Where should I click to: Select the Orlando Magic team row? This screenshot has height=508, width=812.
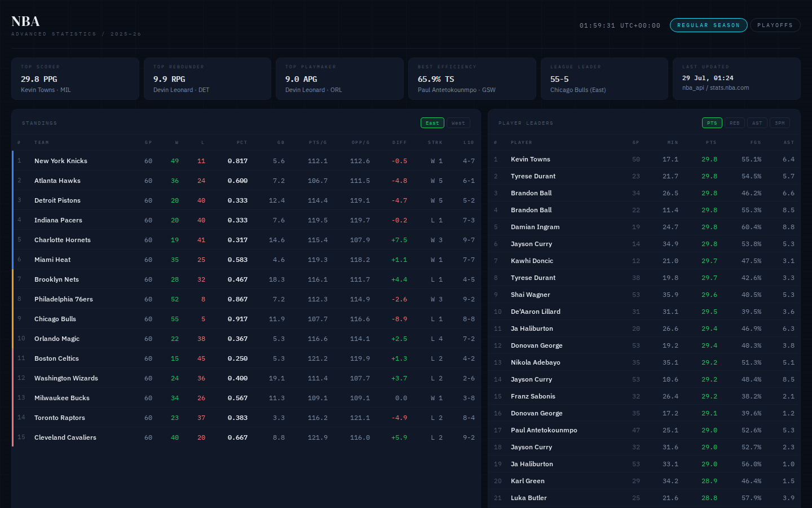tap(246, 339)
